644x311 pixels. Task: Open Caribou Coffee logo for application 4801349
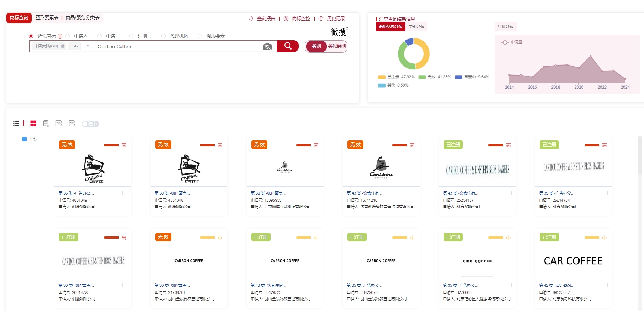tap(94, 169)
